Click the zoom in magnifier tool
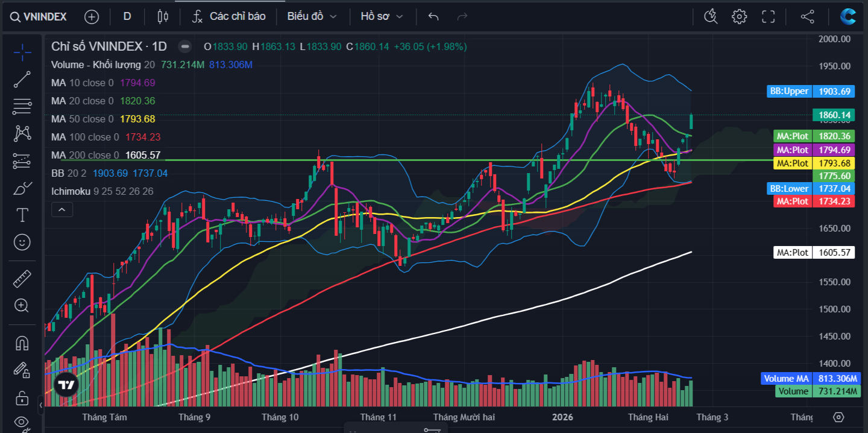This screenshot has height=433, width=868. coord(22,306)
